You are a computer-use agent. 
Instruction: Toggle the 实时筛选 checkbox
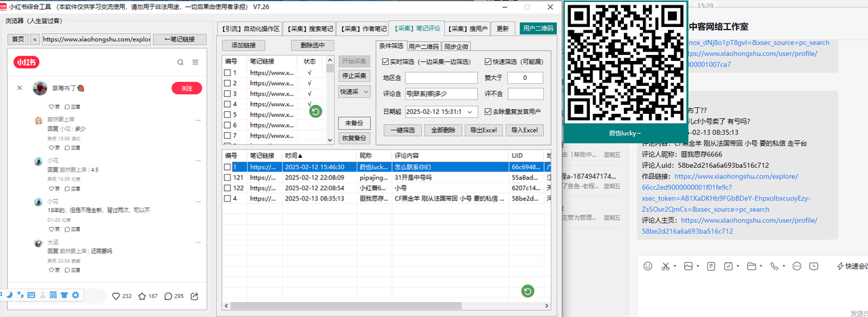(385, 62)
